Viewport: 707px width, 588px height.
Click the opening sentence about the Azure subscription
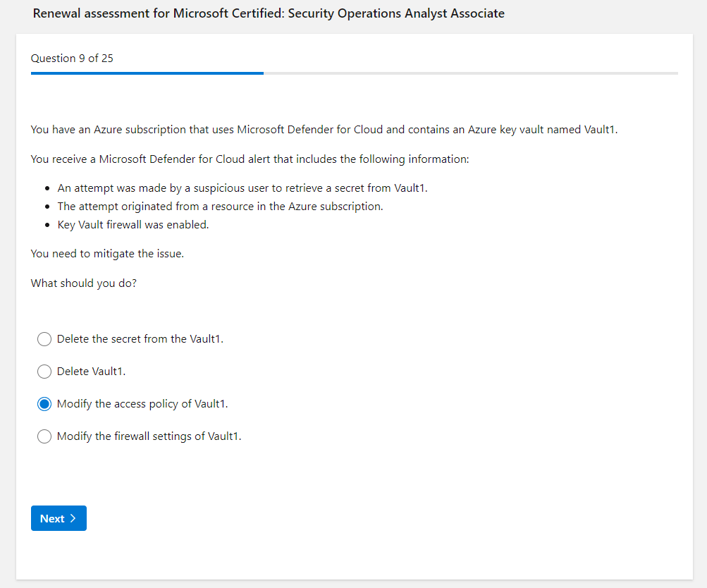324,130
